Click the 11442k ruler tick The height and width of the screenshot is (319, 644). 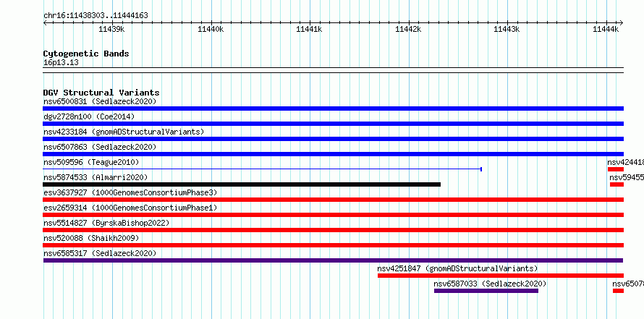(x=408, y=29)
